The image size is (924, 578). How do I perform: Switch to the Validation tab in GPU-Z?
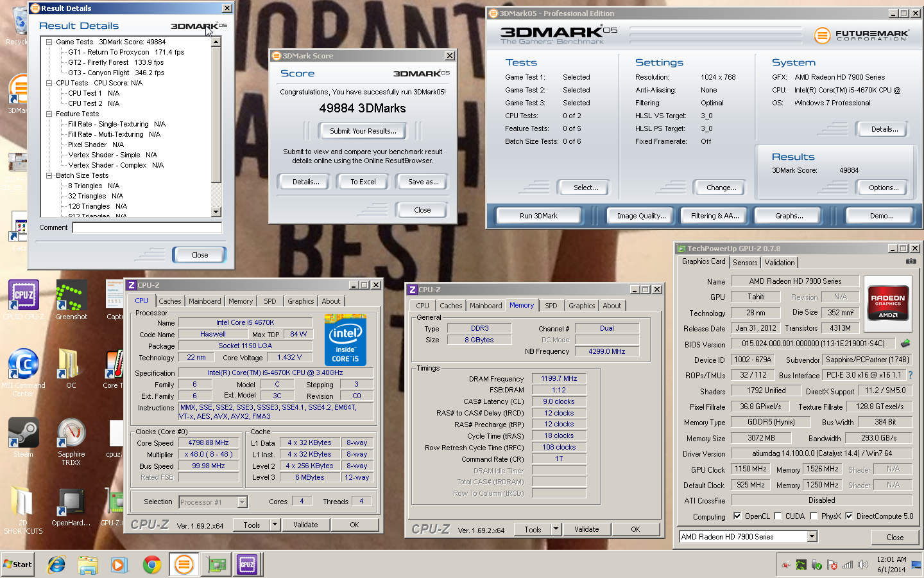(x=780, y=262)
